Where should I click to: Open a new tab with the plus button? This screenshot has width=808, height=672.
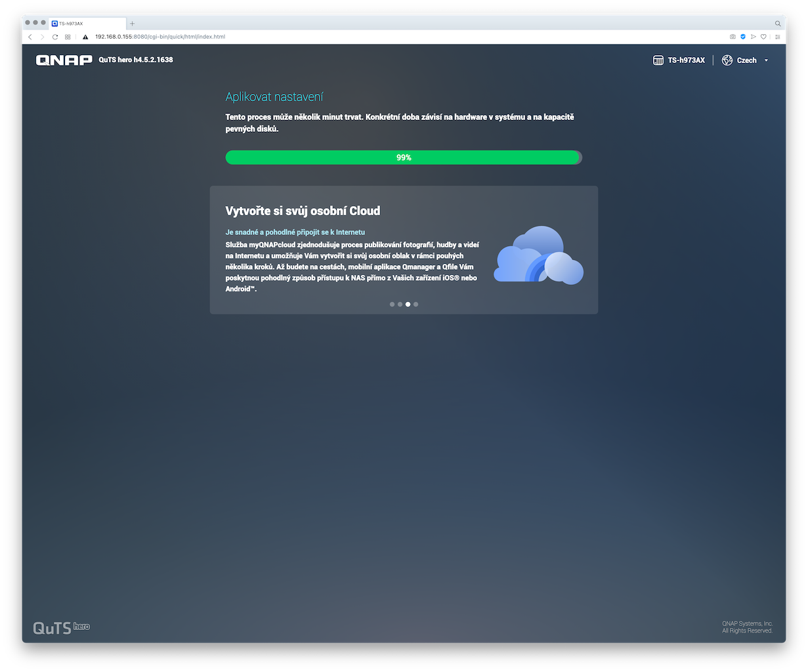click(132, 23)
